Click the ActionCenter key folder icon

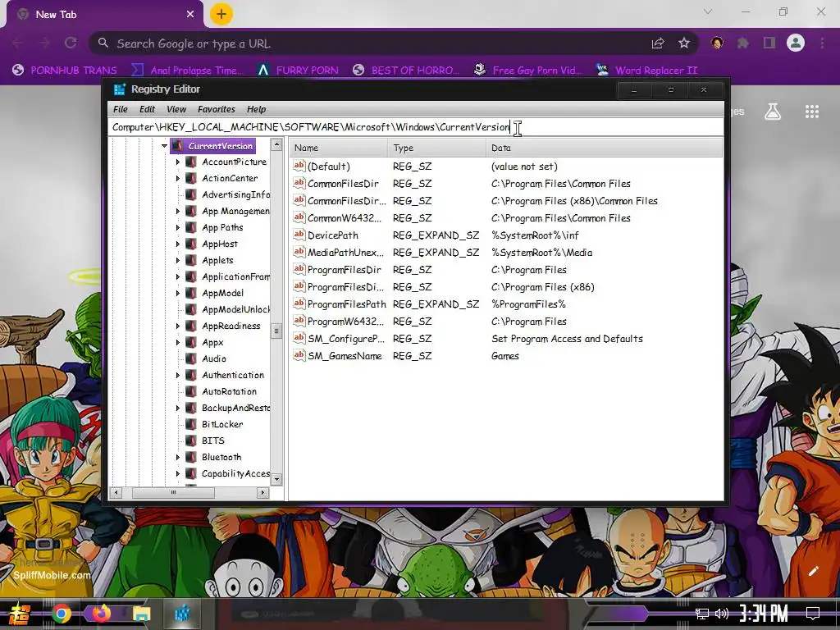click(x=190, y=178)
